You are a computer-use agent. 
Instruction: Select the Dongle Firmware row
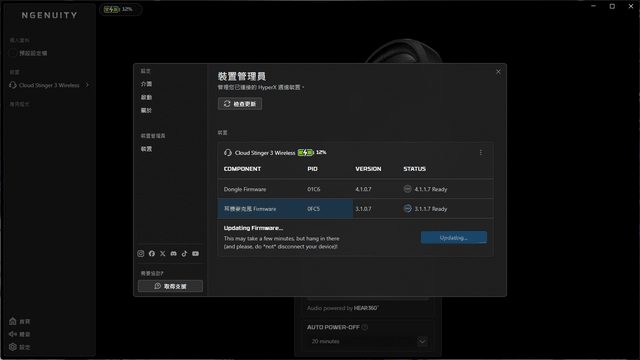click(x=356, y=189)
